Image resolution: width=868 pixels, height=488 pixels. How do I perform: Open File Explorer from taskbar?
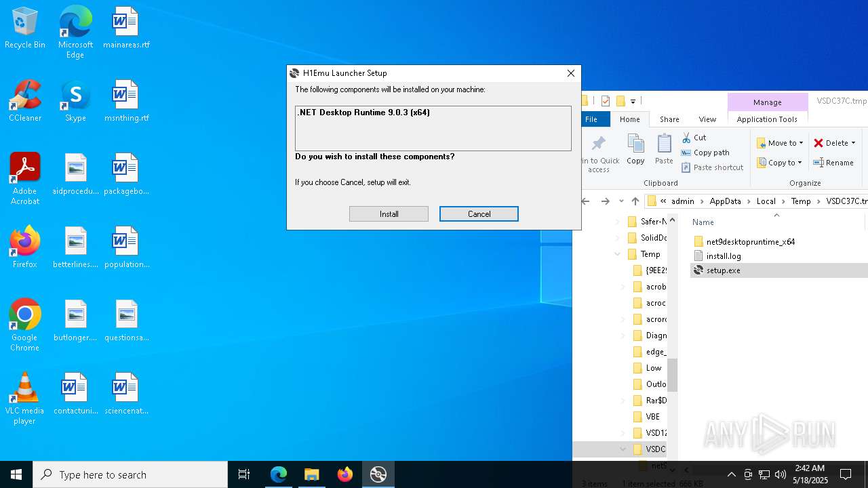[x=311, y=474]
